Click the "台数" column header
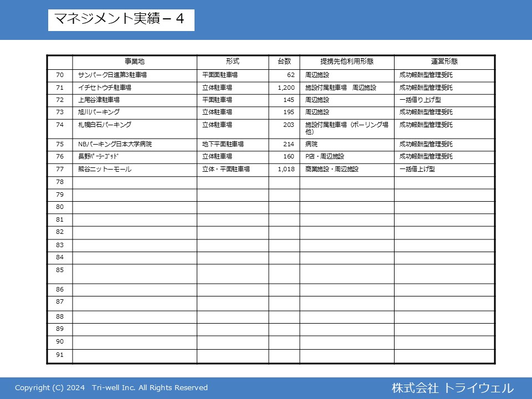Viewport: 532px width, 399px height. pos(284,62)
